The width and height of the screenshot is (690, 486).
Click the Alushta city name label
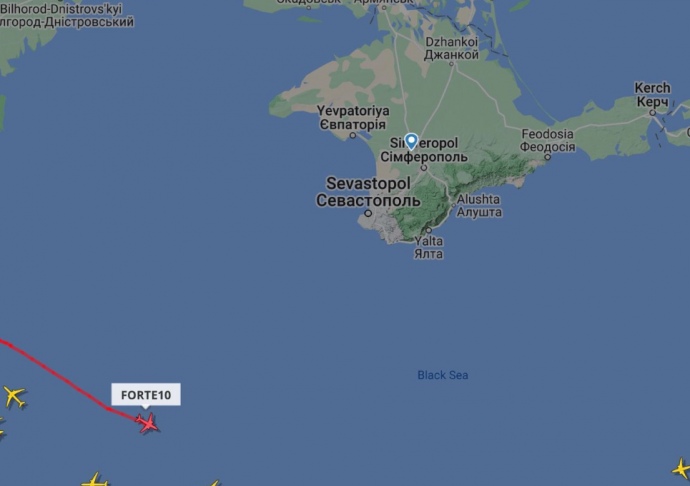479,206
